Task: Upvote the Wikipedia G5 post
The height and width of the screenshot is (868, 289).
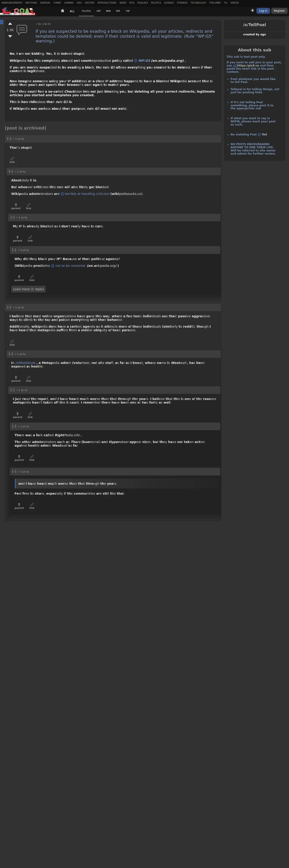Action: 10,24
